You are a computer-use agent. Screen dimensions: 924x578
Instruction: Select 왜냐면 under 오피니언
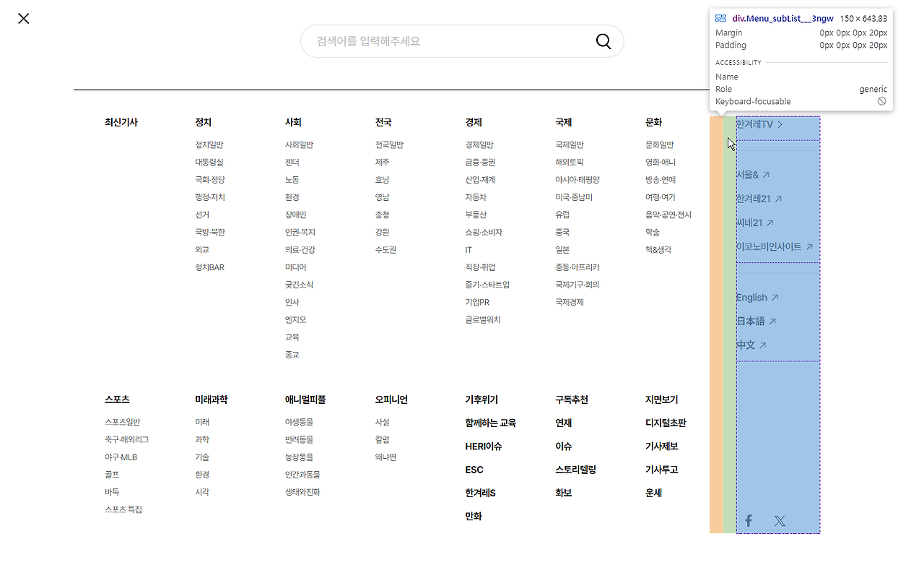click(x=386, y=457)
